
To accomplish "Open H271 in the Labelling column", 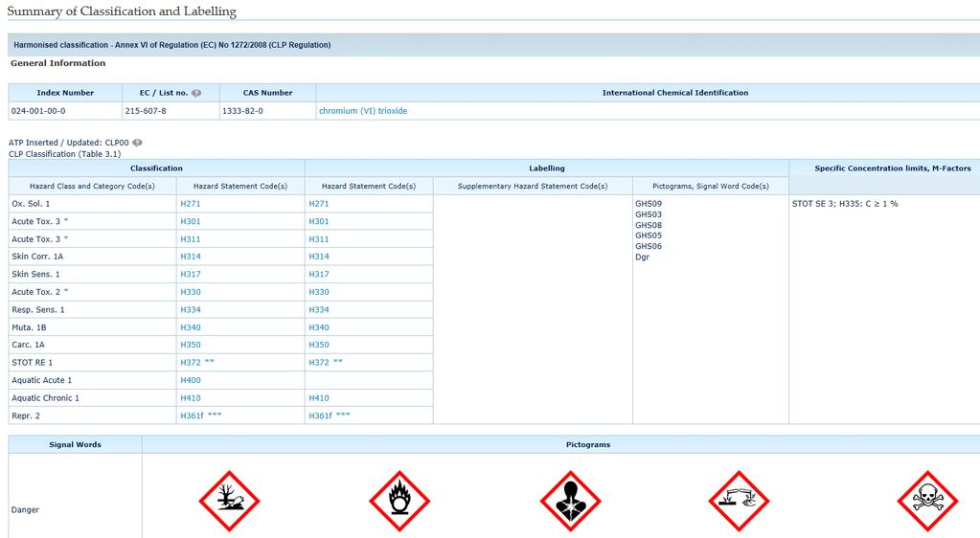I will tap(319, 204).
